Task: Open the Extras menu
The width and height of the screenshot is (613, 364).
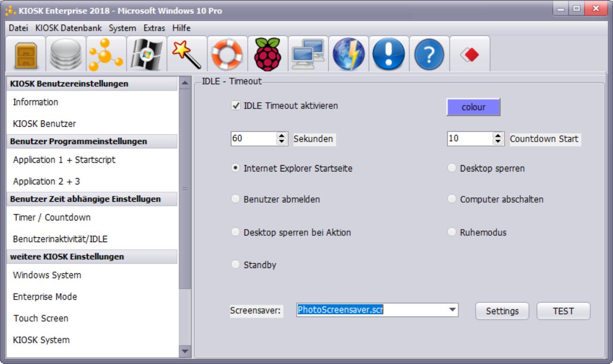Action: tap(154, 28)
